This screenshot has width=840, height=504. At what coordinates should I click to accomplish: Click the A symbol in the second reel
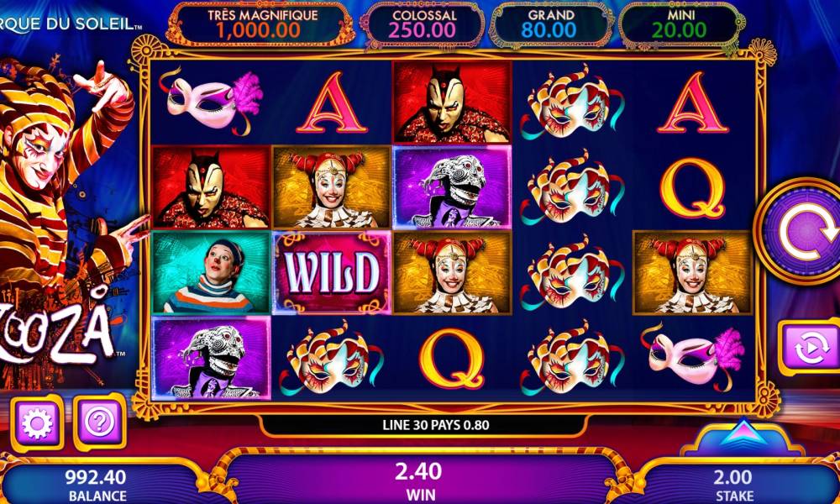pos(332,102)
